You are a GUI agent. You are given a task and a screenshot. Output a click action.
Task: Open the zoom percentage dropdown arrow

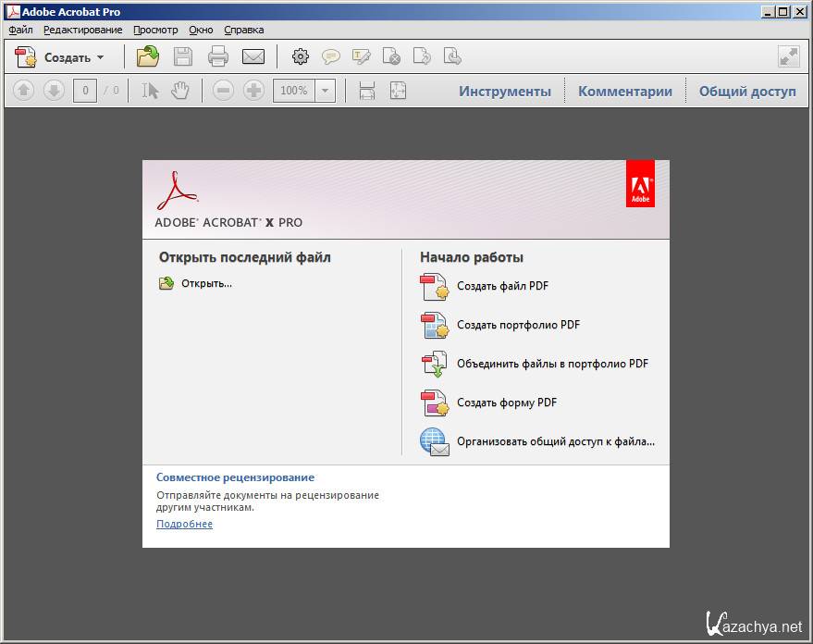325,91
